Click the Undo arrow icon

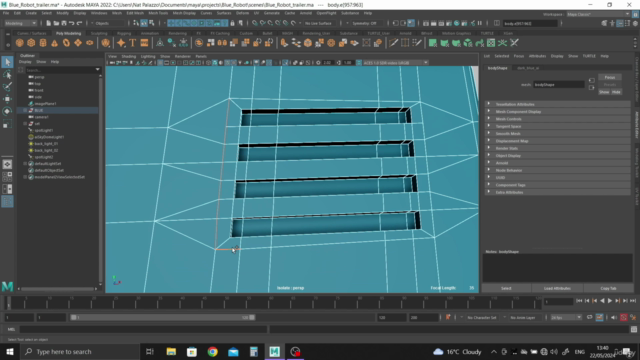click(x=71, y=23)
